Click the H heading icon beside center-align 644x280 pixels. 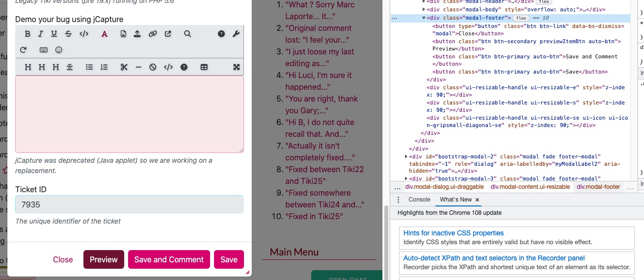pos(55,67)
